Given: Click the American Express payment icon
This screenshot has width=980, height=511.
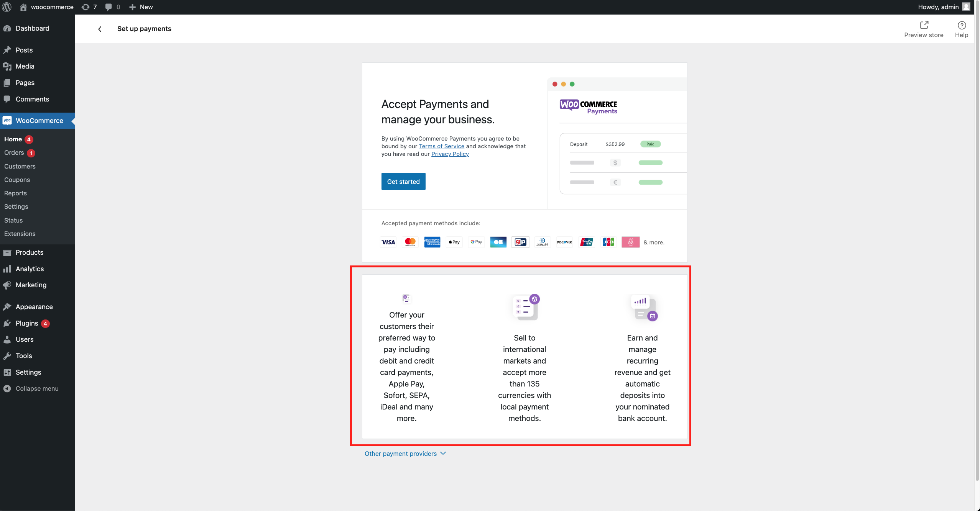Looking at the screenshot, I should click(432, 242).
